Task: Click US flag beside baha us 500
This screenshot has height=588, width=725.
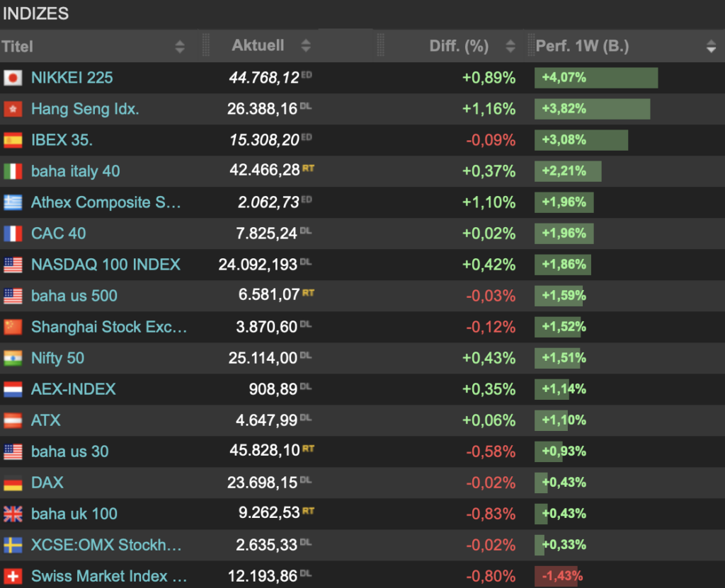Action: pos(13,296)
